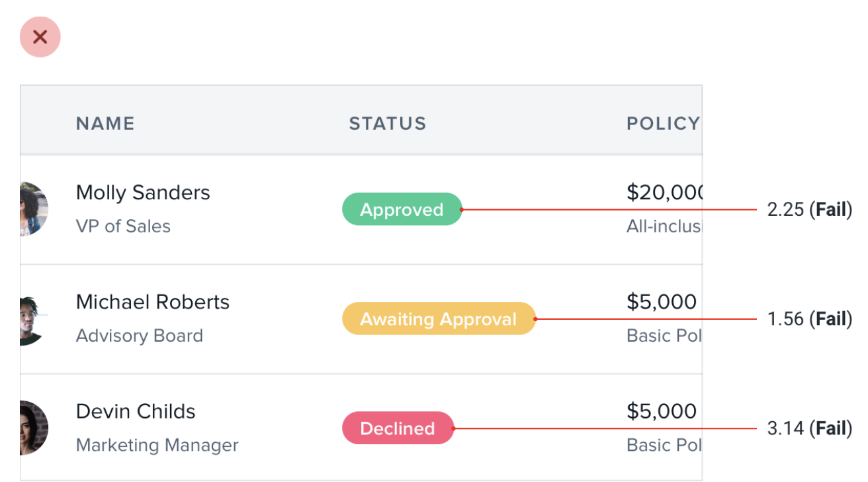
Task: Click the VP of Sales subtitle
Action: click(x=123, y=226)
